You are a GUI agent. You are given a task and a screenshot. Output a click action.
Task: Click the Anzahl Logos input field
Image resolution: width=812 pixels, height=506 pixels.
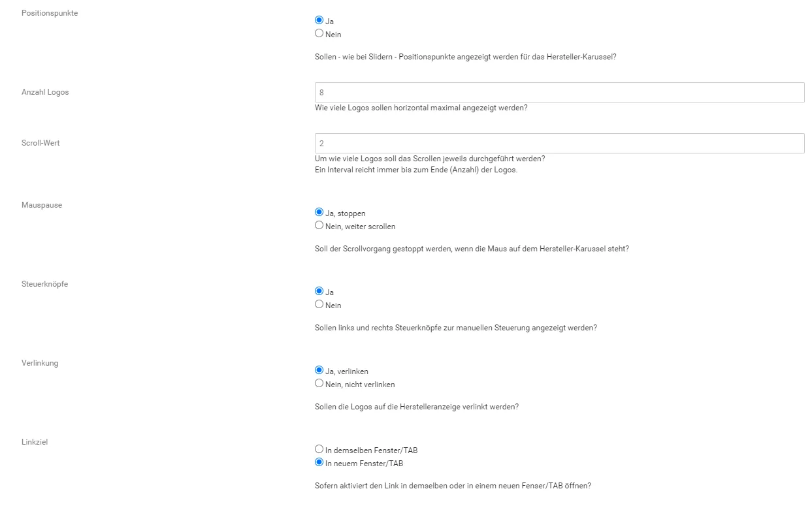pyautogui.click(x=559, y=93)
